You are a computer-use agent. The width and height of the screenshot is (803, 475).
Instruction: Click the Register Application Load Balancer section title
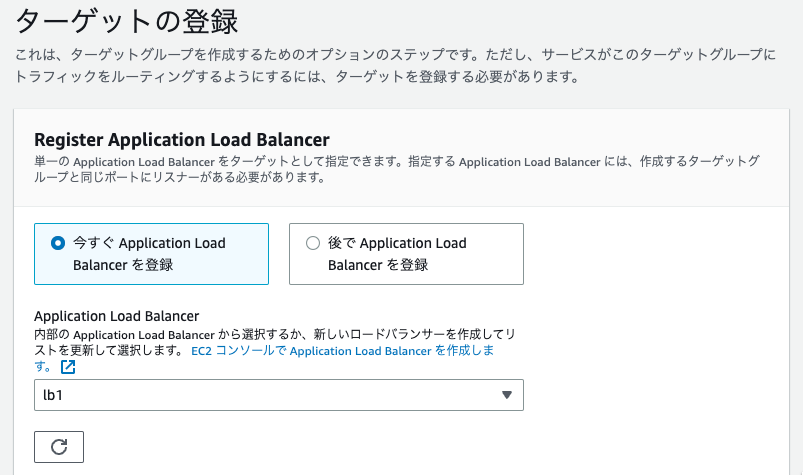(182, 139)
